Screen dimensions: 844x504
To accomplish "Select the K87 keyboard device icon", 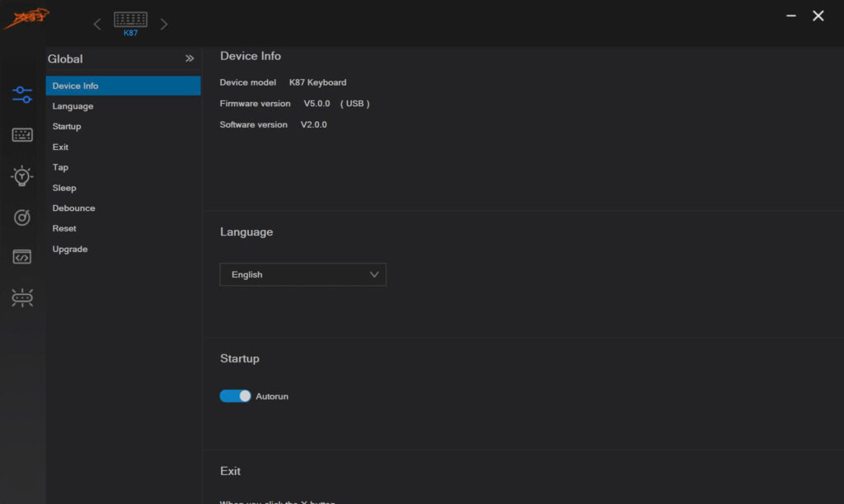I will pos(130,24).
